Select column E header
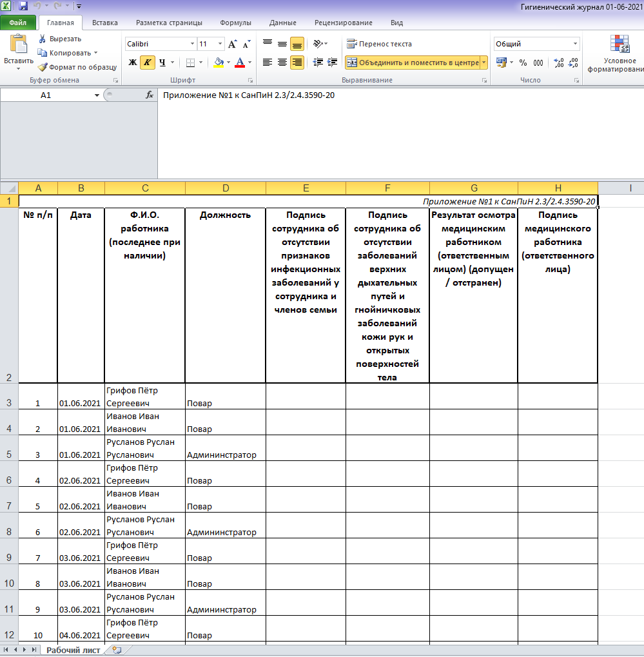The height and width of the screenshot is (657, 644). coord(306,188)
